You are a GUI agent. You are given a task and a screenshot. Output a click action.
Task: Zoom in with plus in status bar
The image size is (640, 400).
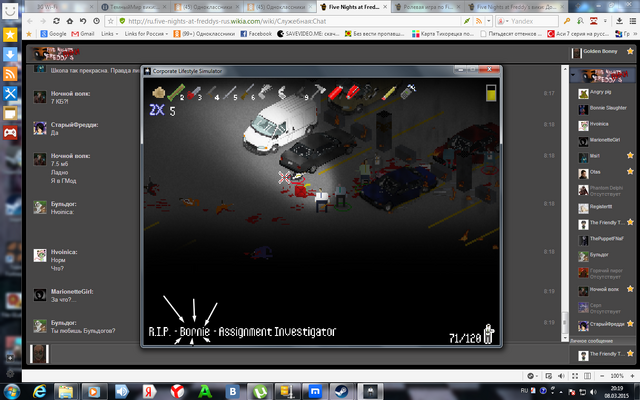(633, 376)
